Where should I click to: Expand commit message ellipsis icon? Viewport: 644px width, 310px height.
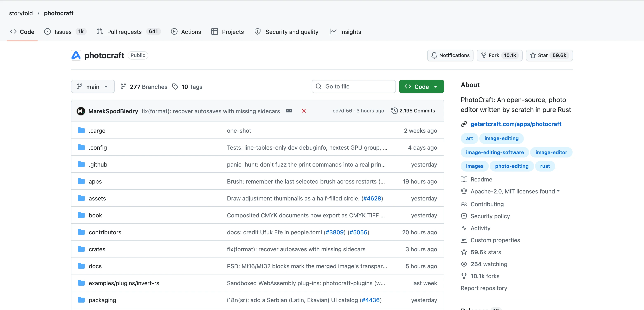(289, 111)
